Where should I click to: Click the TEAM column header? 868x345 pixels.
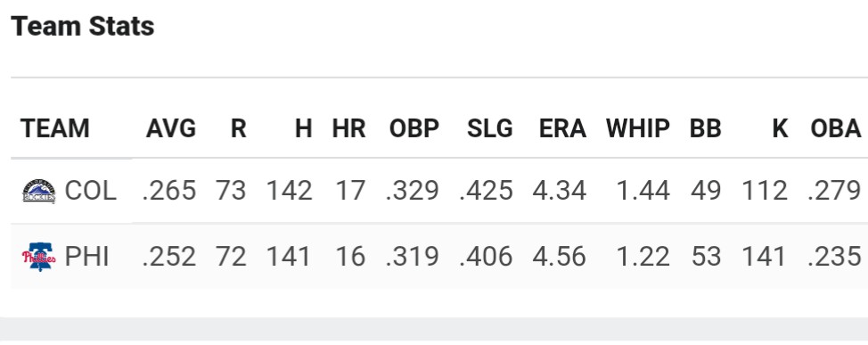tap(54, 128)
